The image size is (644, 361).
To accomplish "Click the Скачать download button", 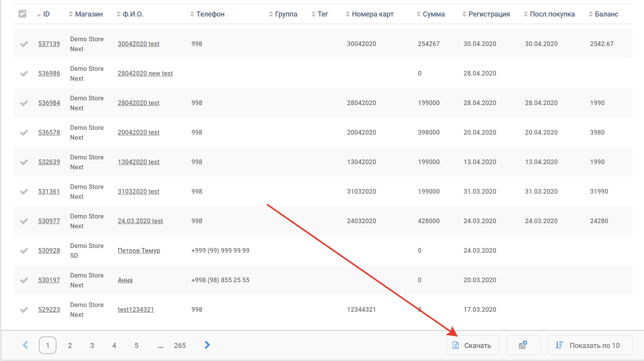I will [x=472, y=345].
